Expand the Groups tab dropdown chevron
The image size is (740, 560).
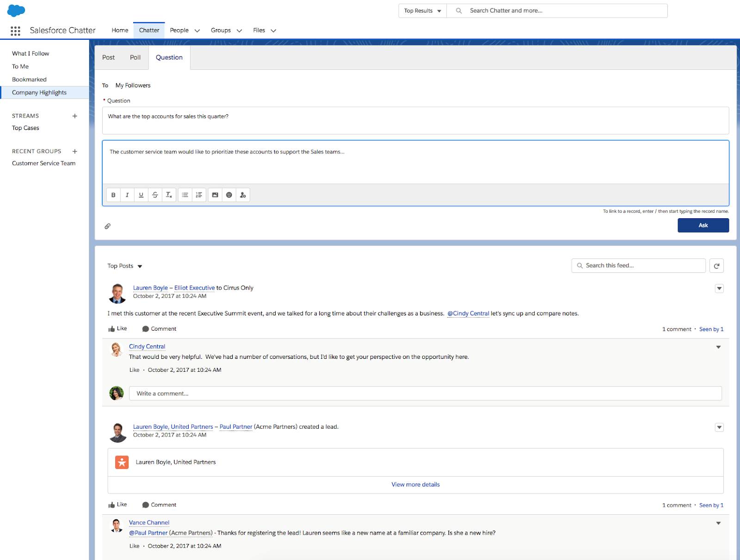pyautogui.click(x=239, y=31)
